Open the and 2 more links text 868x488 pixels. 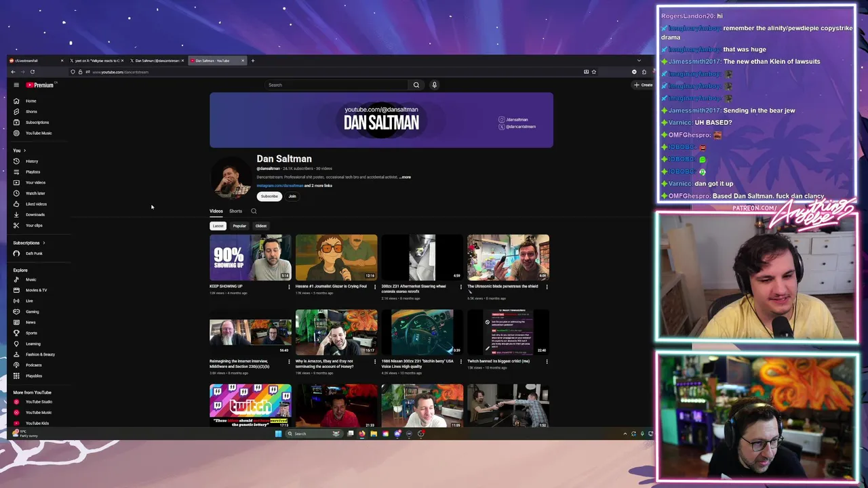319,186
